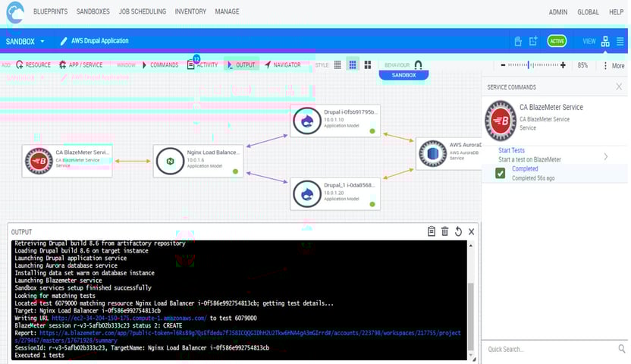Select the large grid style icon
The image size is (631, 364).
(367, 64)
